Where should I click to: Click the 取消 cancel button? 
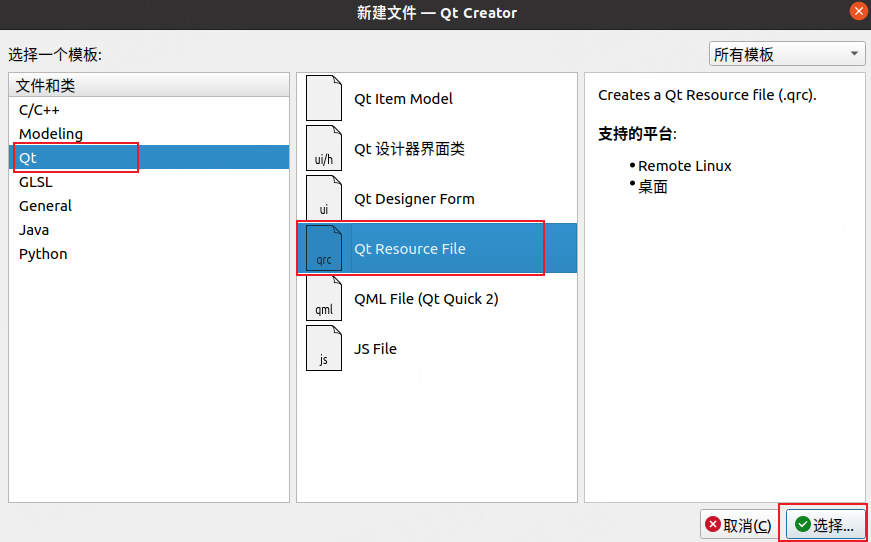click(739, 524)
